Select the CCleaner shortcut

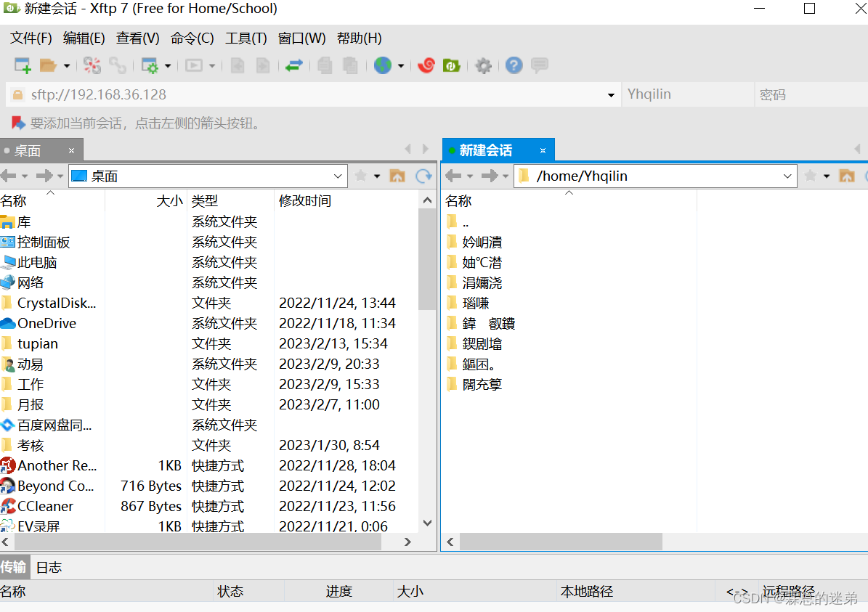pos(45,506)
